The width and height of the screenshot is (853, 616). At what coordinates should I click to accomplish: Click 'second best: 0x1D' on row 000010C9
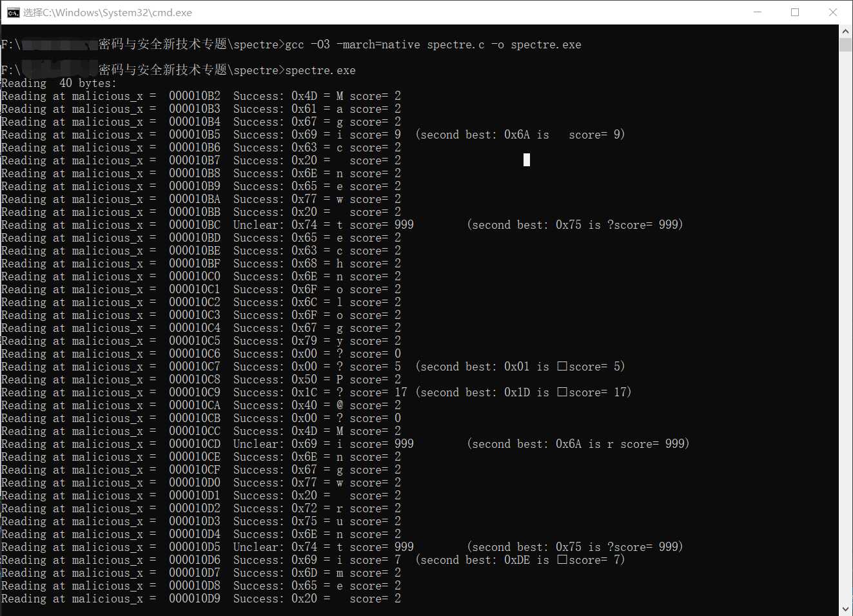point(475,392)
